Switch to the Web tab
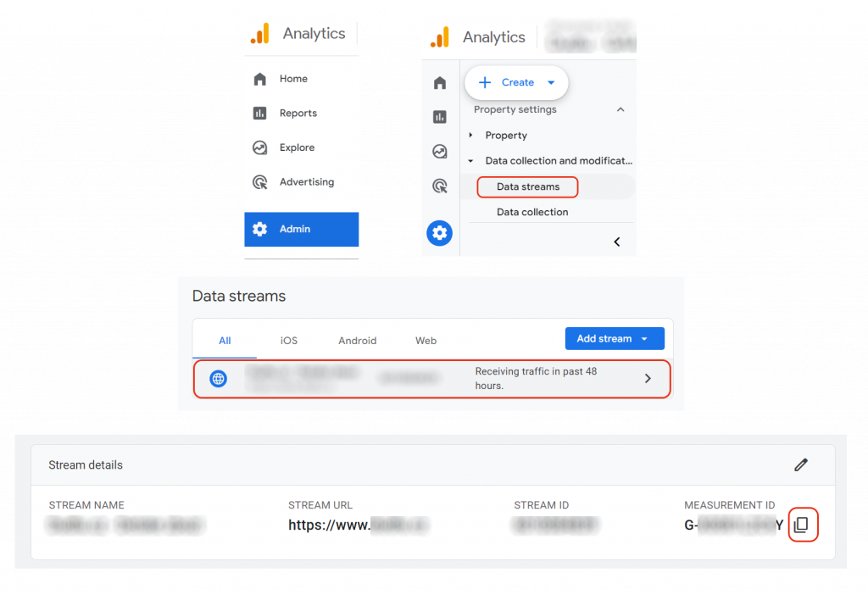Viewport: 868px width, 595px height. (x=426, y=341)
